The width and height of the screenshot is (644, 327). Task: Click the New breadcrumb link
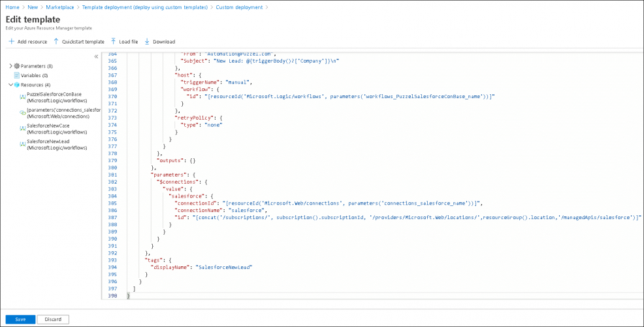pos(33,7)
